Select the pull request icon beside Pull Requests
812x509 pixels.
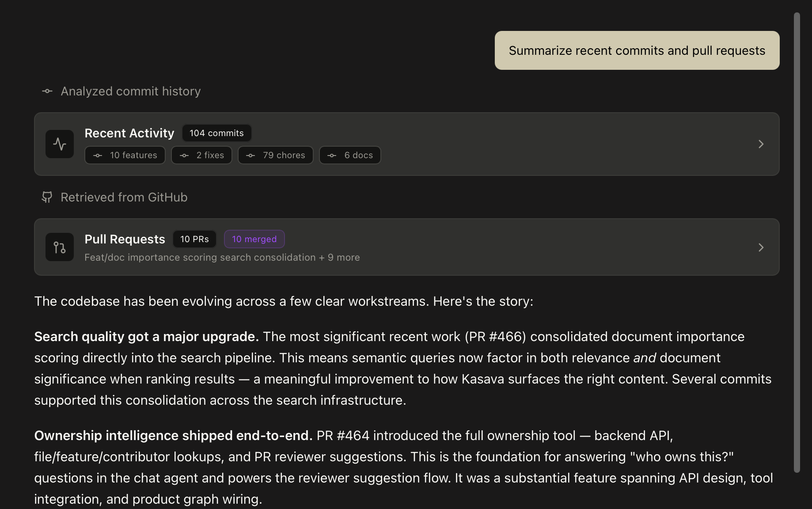pos(59,247)
